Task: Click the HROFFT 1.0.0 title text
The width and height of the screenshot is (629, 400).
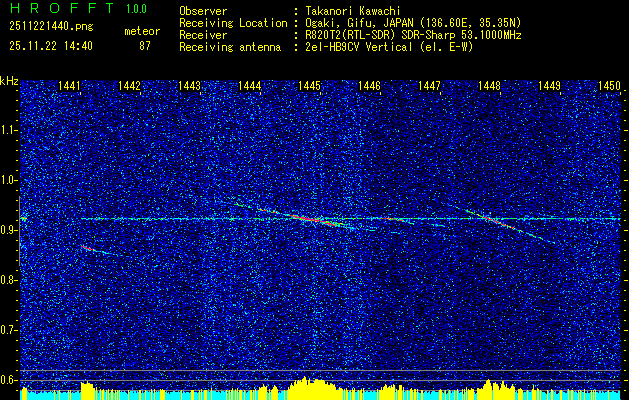Action: (78, 8)
